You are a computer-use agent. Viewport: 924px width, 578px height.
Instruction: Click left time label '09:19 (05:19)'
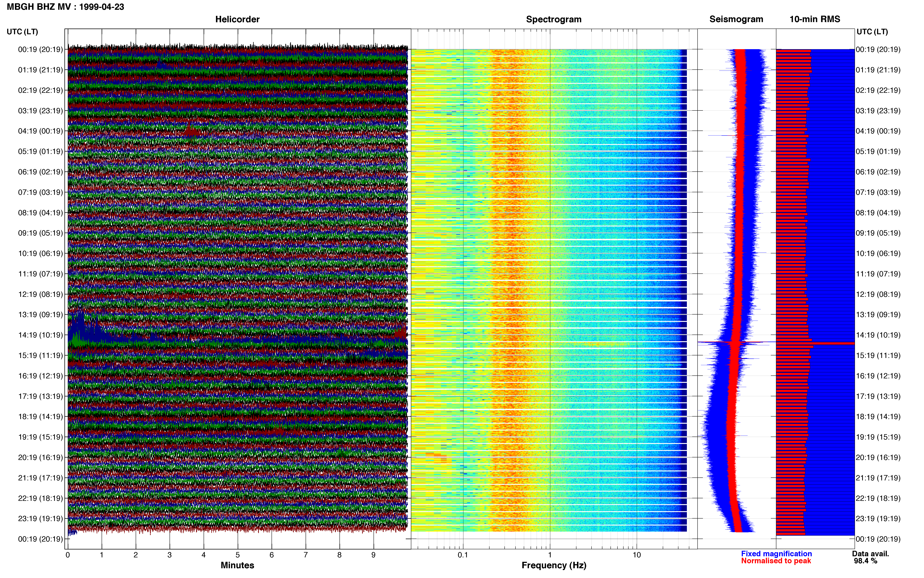coord(40,233)
